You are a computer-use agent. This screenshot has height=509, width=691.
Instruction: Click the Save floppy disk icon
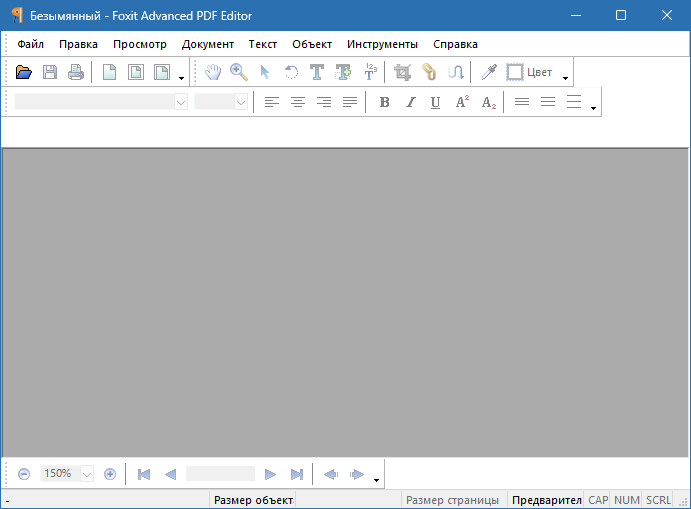pyautogui.click(x=50, y=72)
